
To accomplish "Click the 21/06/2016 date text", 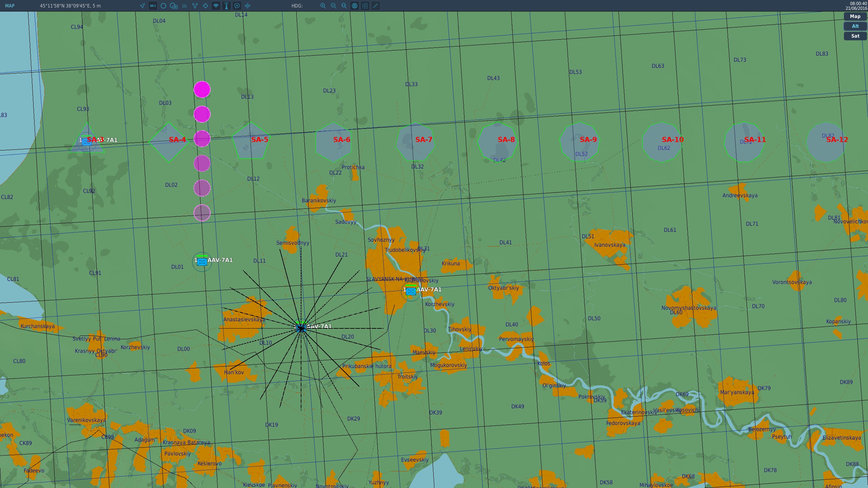I will 856,8.
